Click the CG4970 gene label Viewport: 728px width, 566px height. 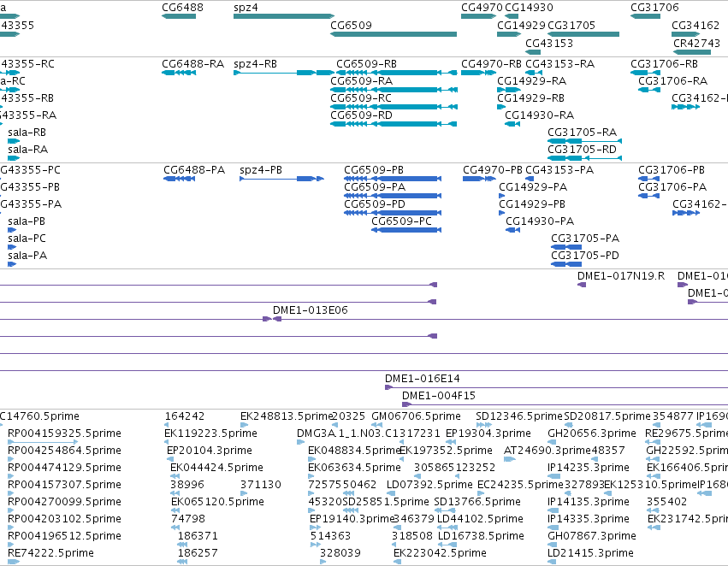[482, 8]
